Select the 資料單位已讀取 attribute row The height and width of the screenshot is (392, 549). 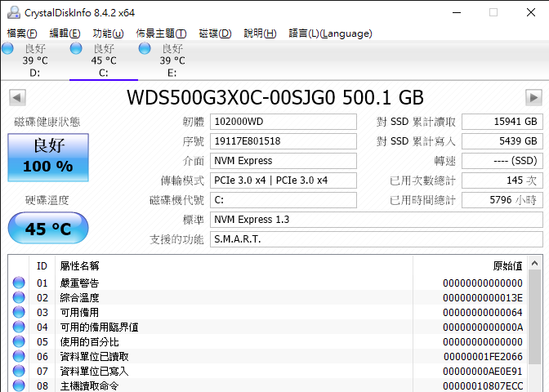pos(268,356)
